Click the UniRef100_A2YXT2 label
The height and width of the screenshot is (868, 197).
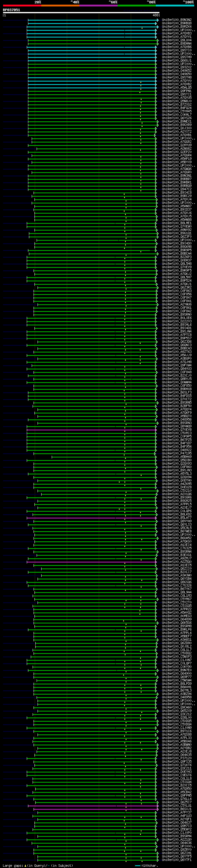pyautogui.click(x=176, y=132)
